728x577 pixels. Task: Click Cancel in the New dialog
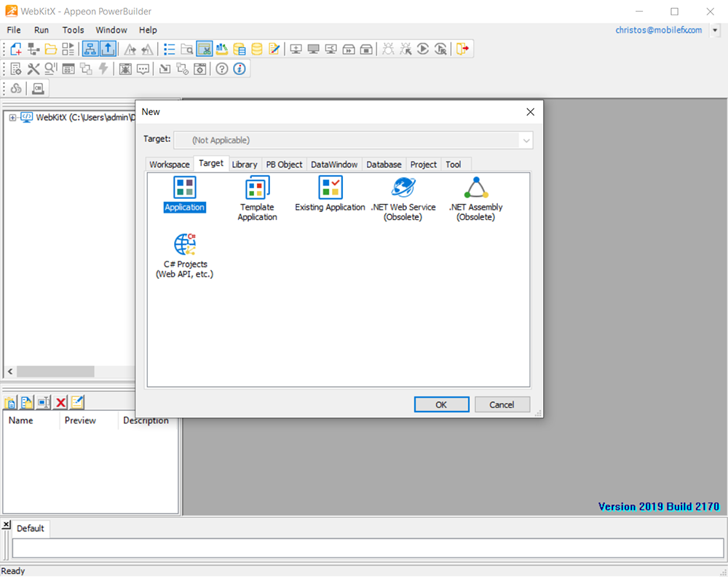[502, 404]
